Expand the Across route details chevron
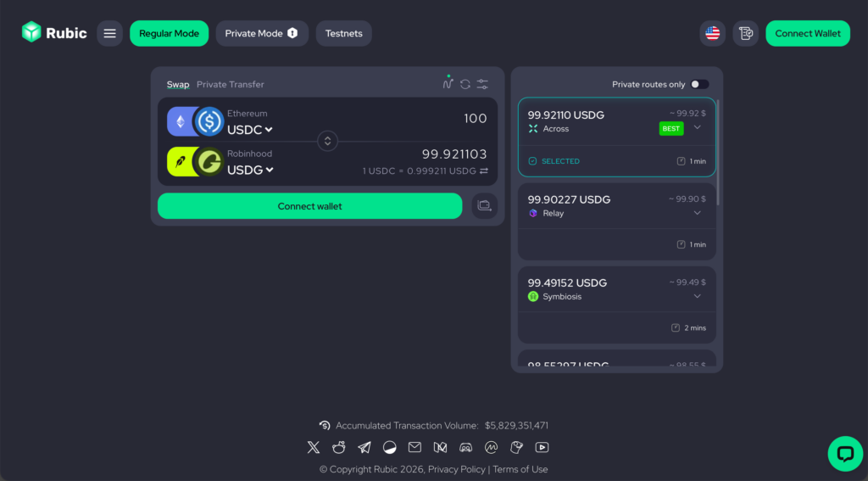This screenshot has height=481, width=868. pyautogui.click(x=698, y=127)
